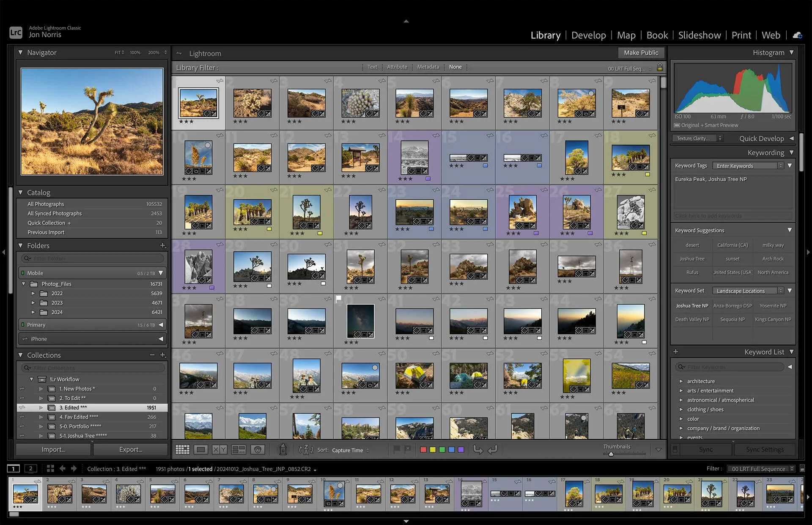The width and height of the screenshot is (812, 525).
Task: Open Landscape Locations keyword set dropdown
Action: coord(747,291)
